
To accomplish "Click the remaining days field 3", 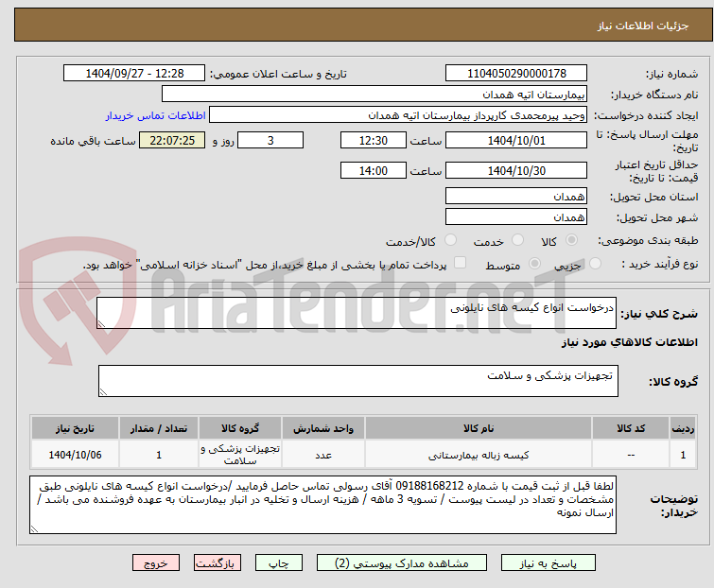I will pyautogui.click(x=270, y=140).
